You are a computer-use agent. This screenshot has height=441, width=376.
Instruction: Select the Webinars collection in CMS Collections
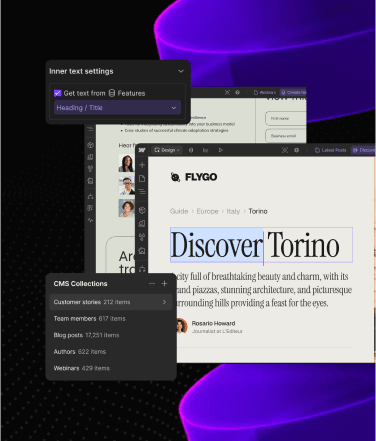coord(82,368)
